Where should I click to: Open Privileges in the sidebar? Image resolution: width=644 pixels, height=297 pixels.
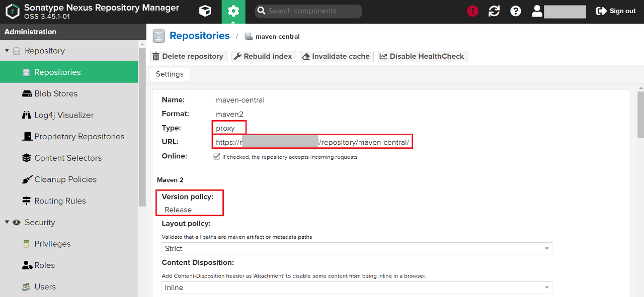69,244
